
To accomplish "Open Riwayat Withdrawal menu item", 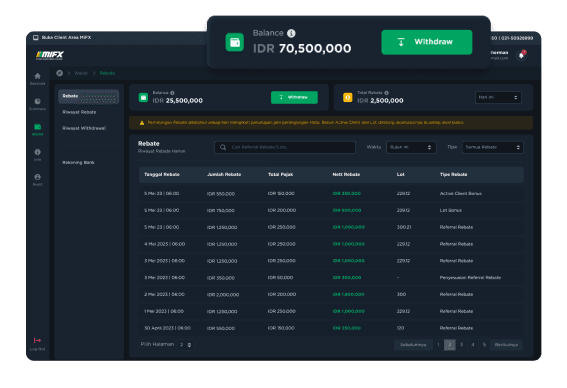I will pyautogui.click(x=84, y=128).
